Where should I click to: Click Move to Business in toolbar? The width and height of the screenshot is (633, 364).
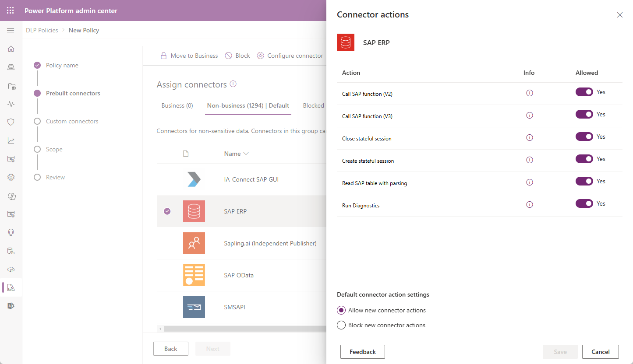coord(189,56)
